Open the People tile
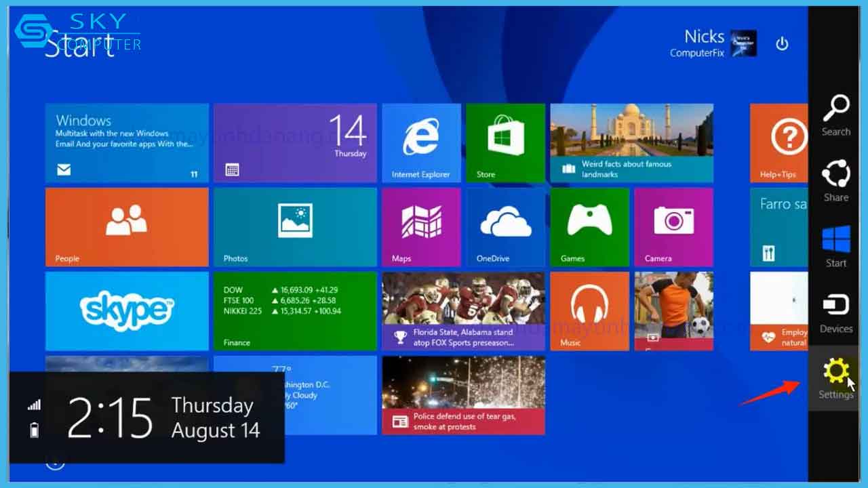The height and width of the screenshot is (488, 868). point(127,227)
